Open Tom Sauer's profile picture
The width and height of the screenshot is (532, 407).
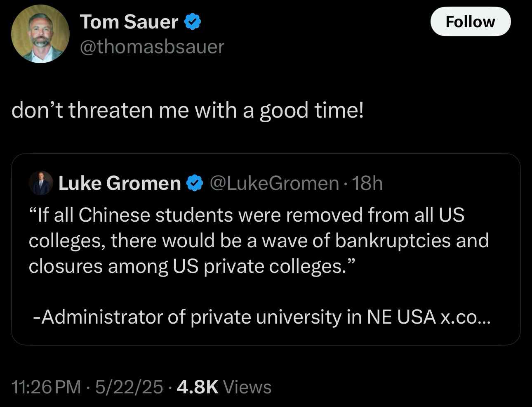point(40,34)
